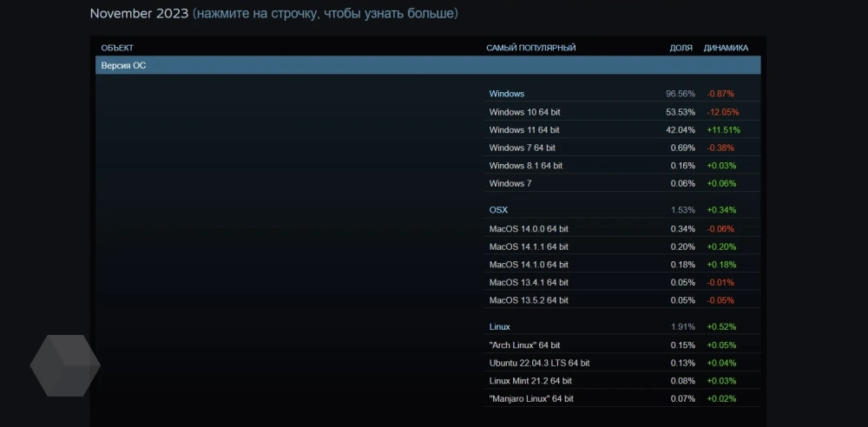Select the Windows 11 64 bit row
Image resolution: width=868 pixels, height=427 pixels.
(524, 130)
